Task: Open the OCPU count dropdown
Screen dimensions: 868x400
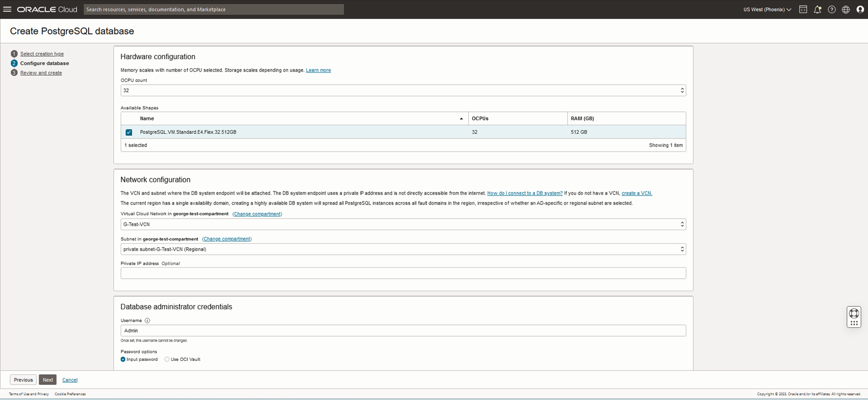Action: click(x=403, y=90)
